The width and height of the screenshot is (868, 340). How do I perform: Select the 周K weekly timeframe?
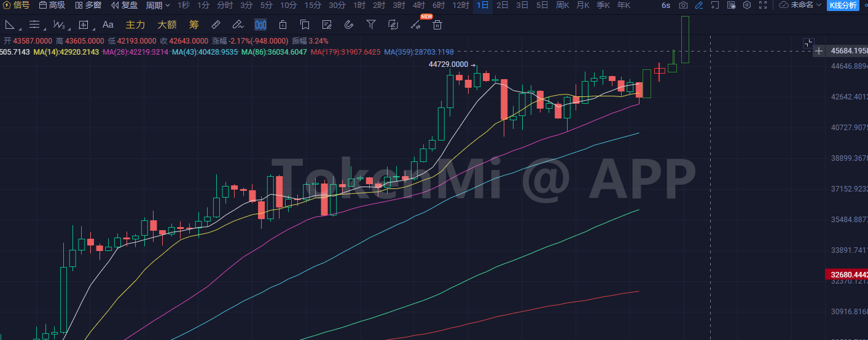pos(562,5)
